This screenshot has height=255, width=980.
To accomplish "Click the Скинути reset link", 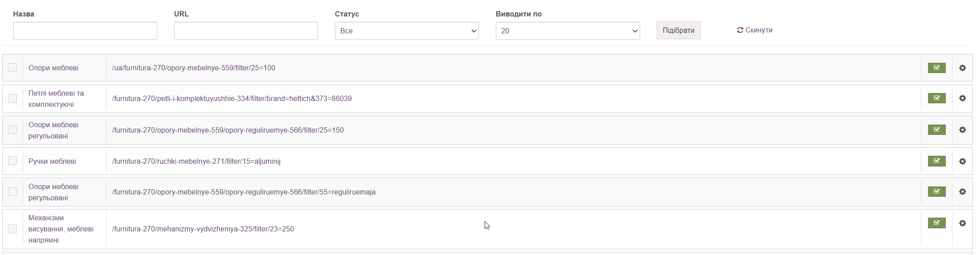I will pyautogui.click(x=755, y=30).
